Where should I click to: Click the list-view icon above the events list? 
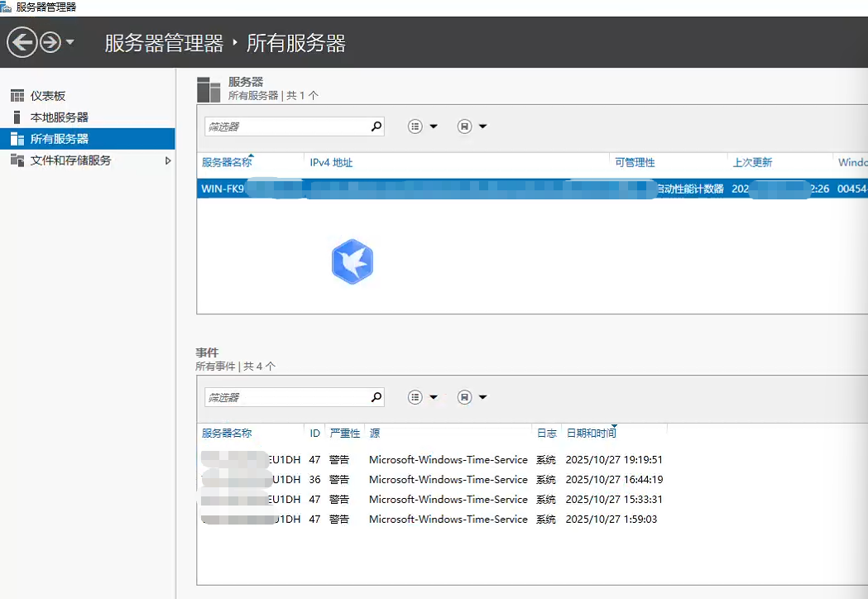click(415, 396)
